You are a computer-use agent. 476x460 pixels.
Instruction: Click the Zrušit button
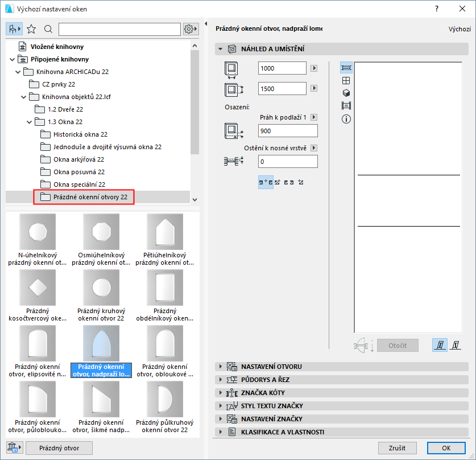coord(397,448)
